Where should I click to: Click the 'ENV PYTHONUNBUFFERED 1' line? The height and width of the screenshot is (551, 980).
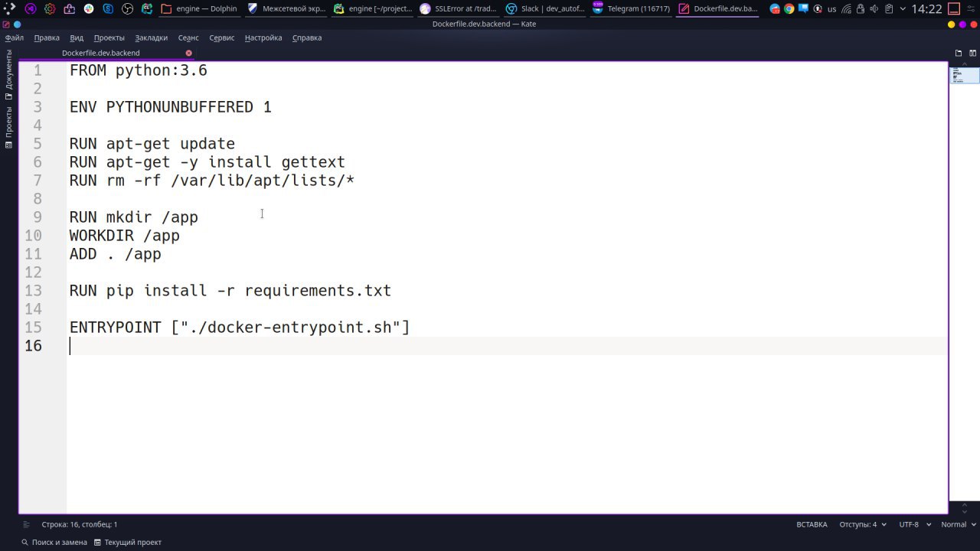pos(171,107)
